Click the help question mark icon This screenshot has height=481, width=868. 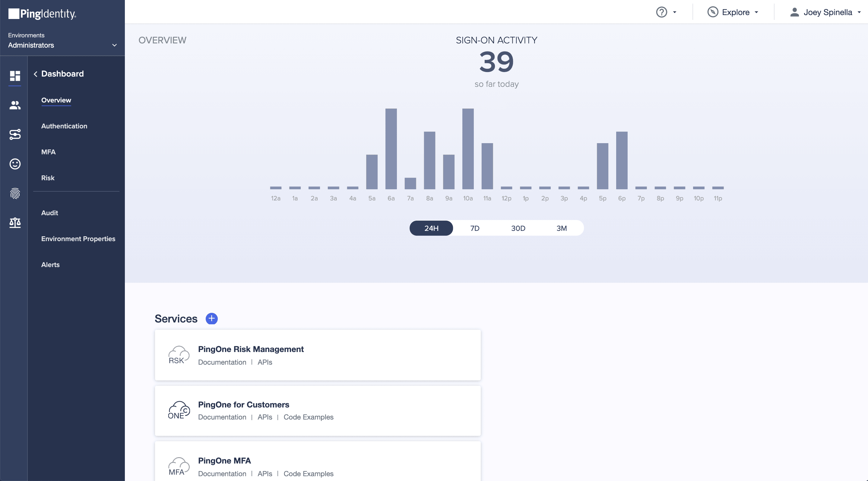661,12
